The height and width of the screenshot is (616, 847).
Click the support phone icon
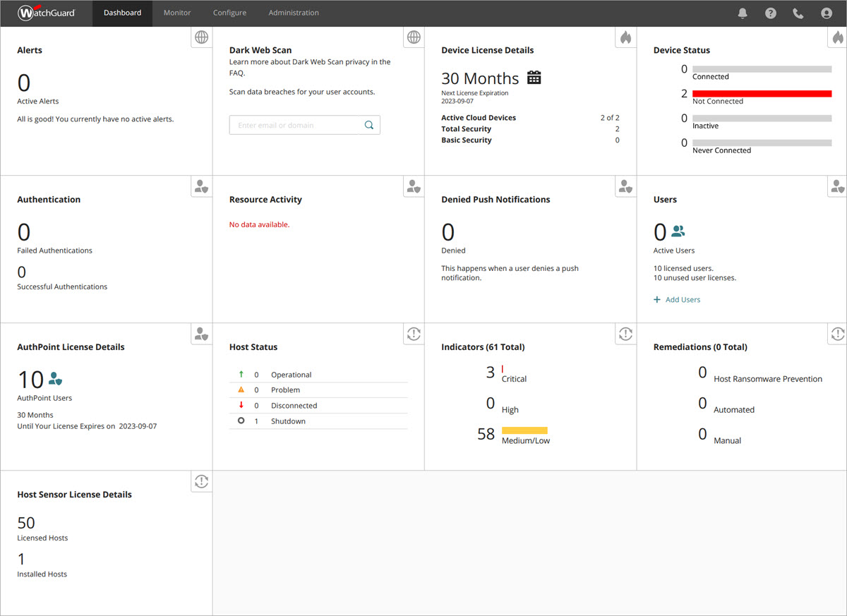[x=798, y=13]
